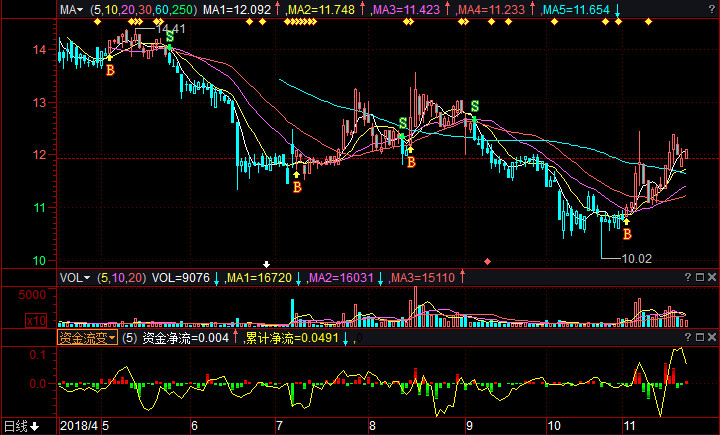
Task: Maximize the VOL panel
Action: (700, 277)
